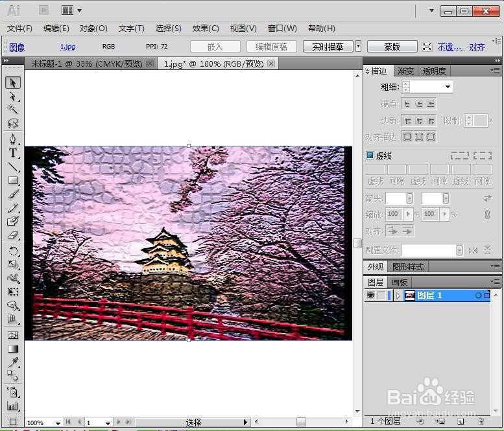Image resolution: width=504 pixels, height=431 pixels.
Task: Click the 嵌入 button
Action: pos(215,47)
